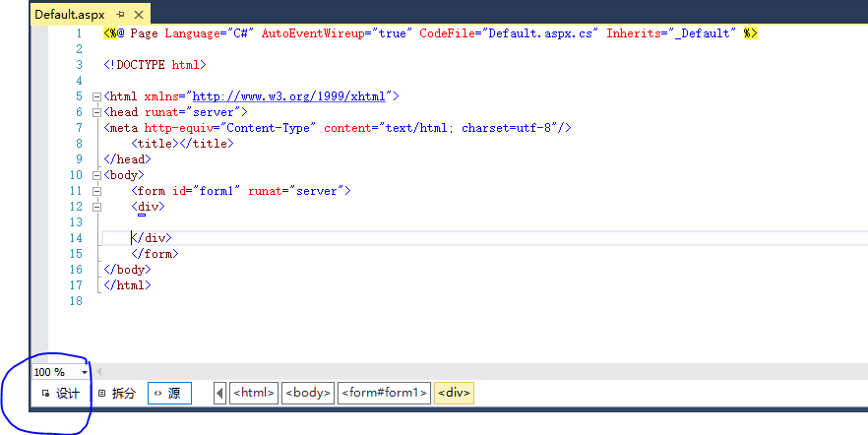Click the empty line 13 inside the div

pyautogui.click(x=485, y=222)
